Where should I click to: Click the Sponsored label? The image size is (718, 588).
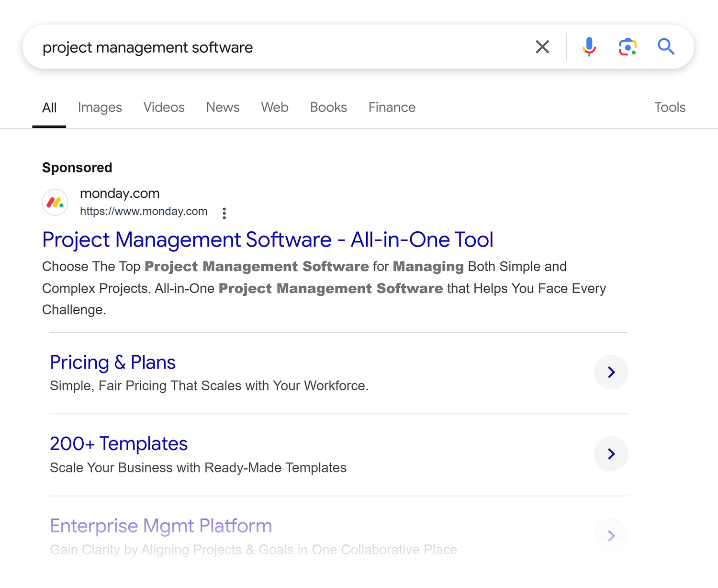click(77, 168)
